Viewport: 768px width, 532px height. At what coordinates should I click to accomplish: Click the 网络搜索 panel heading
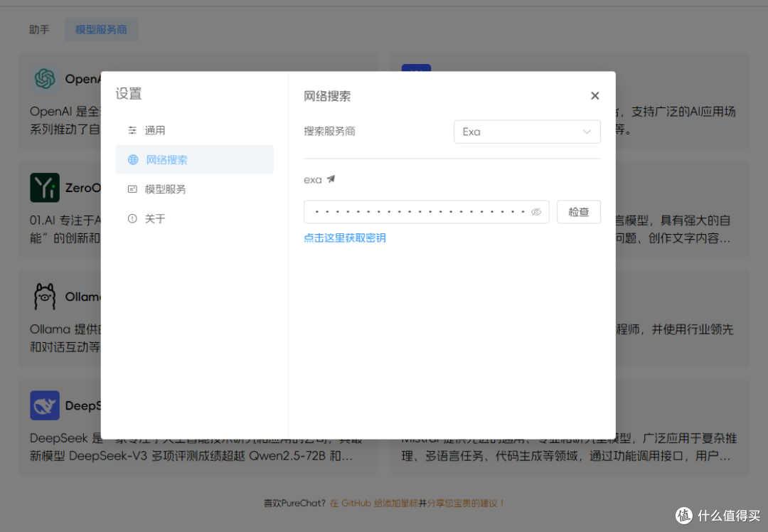[x=327, y=96]
